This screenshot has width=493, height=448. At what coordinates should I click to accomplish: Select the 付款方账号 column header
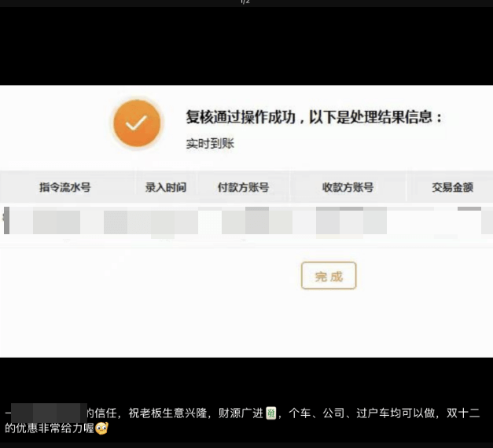click(244, 187)
